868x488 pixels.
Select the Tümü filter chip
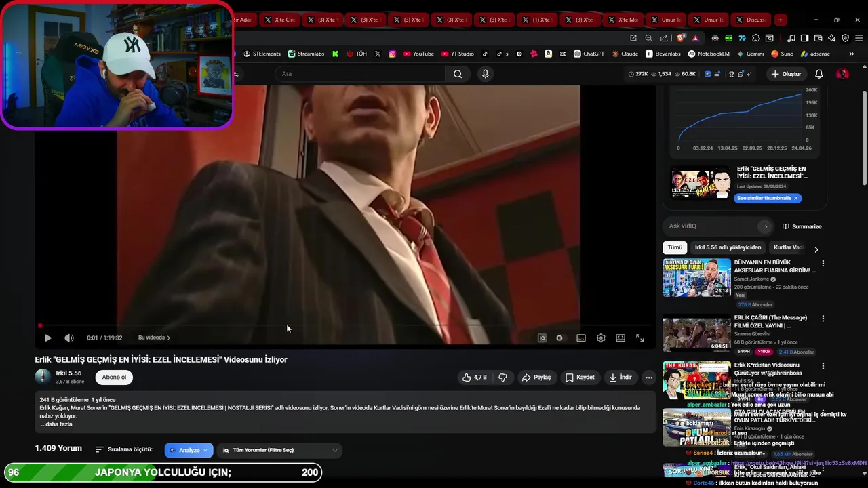pos(675,247)
